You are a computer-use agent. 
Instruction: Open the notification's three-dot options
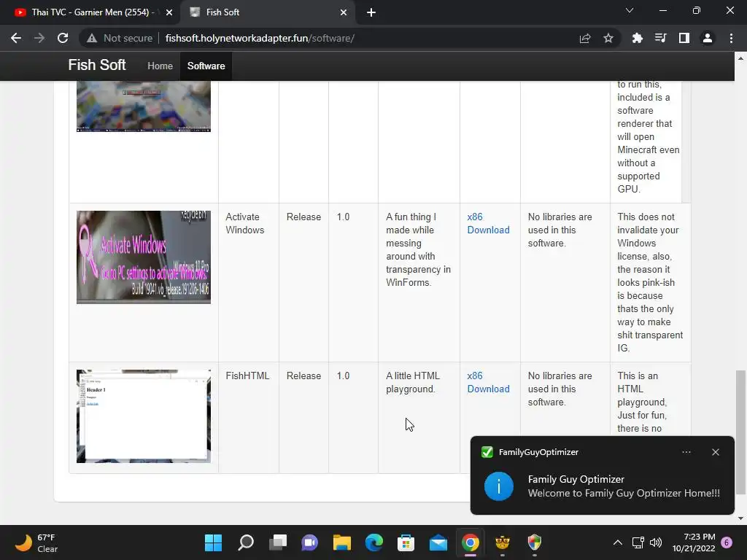[x=686, y=452]
